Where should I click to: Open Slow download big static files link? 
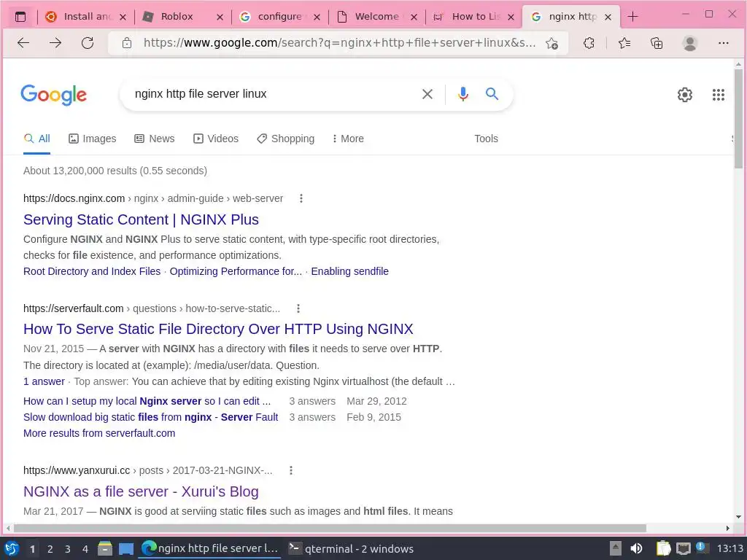tap(150, 417)
